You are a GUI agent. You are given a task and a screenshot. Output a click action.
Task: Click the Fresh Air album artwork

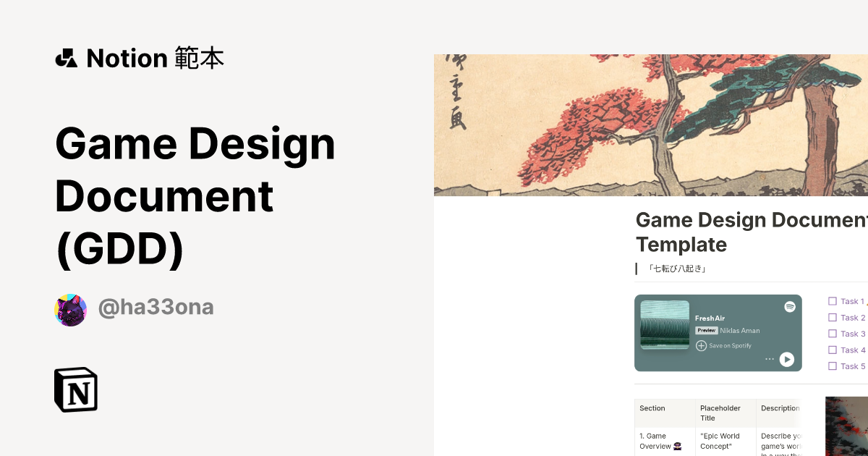tap(665, 324)
